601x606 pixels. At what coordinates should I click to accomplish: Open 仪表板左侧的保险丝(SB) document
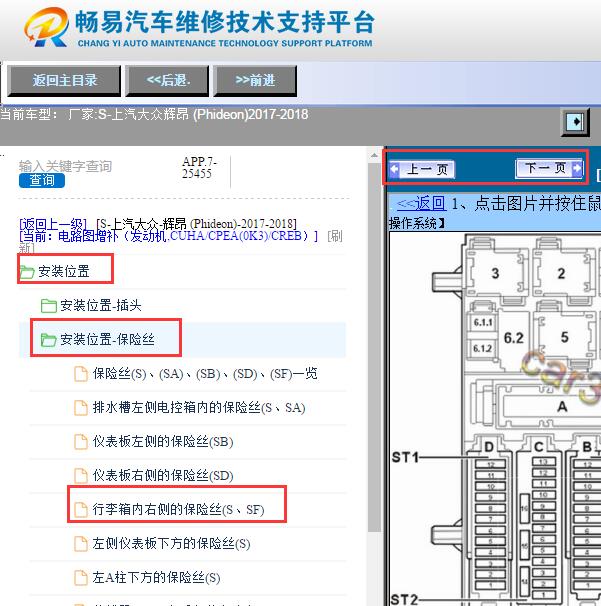click(x=163, y=441)
